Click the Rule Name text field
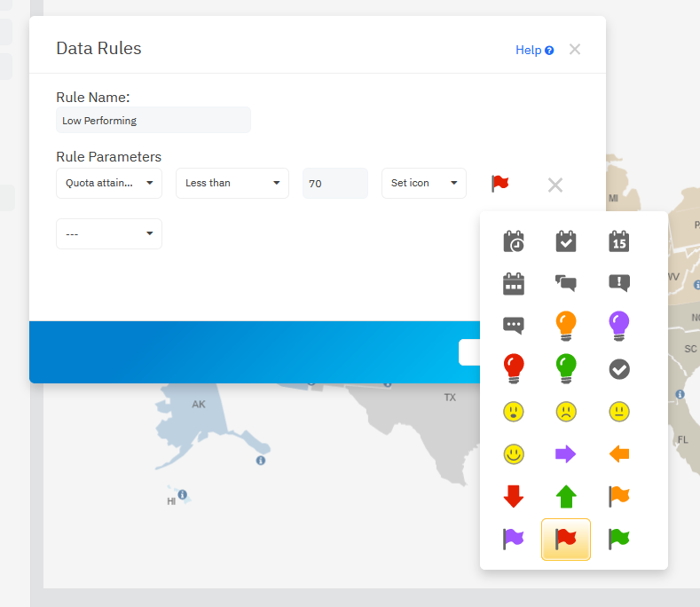Image resolution: width=700 pixels, height=607 pixels. [x=153, y=120]
